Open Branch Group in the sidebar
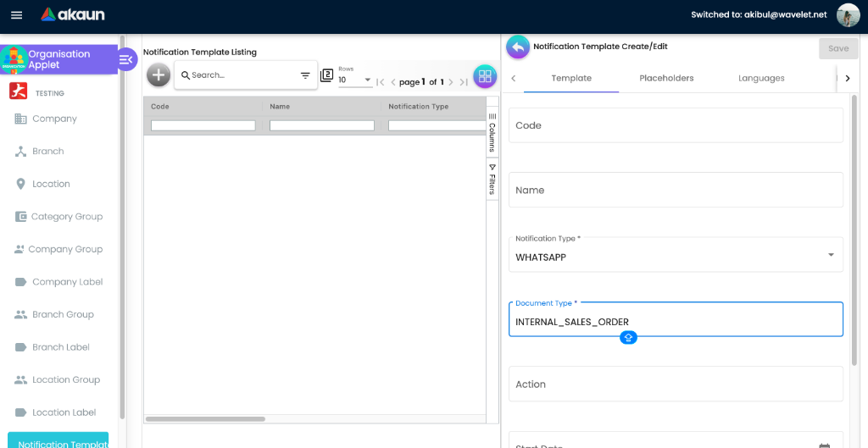Image resolution: width=868 pixels, height=448 pixels. click(x=63, y=315)
